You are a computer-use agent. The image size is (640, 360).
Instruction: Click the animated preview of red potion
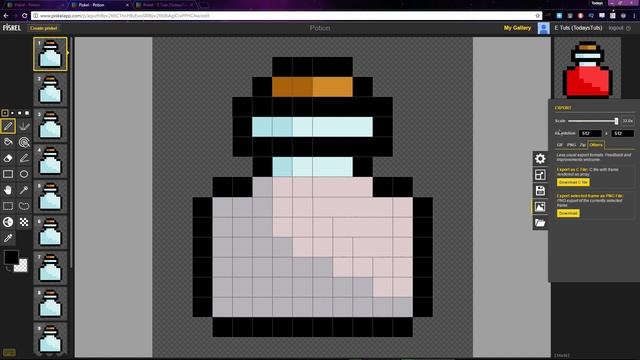pyautogui.click(x=587, y=68)
